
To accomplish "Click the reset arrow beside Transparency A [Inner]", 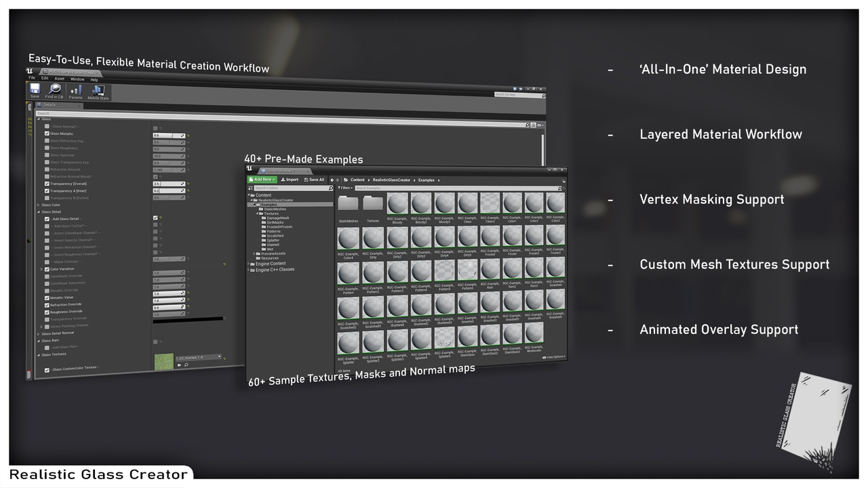I will (188, 191).
